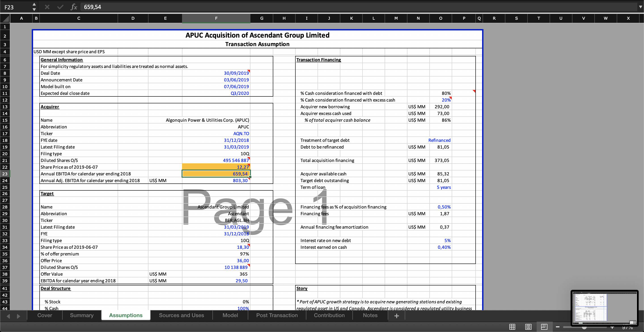The height and width of the screenshot is (332, 644).
Task: Switch to the Model sheet tab
Action: (x=230, y=315)
